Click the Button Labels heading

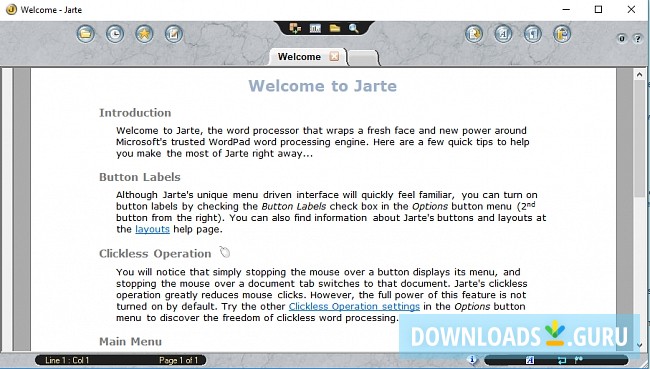point(140,177)
